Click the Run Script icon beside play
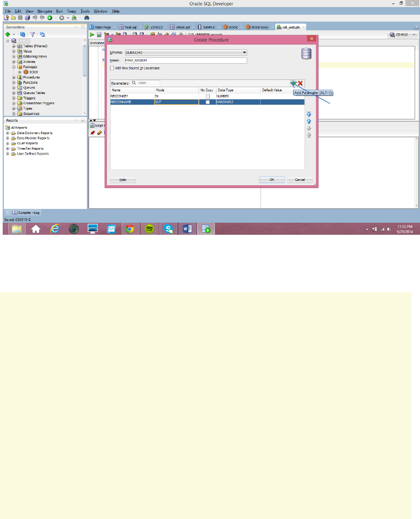 point(99,34)
